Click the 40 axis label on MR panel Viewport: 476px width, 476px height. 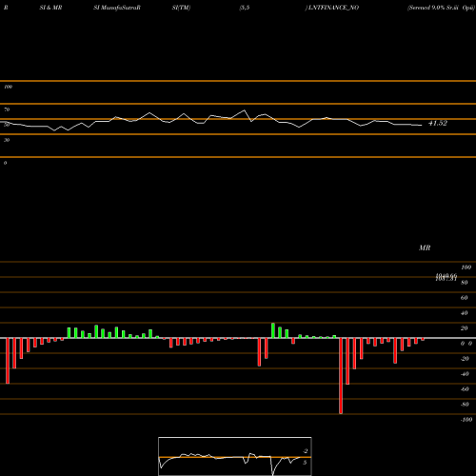[465, 313]
